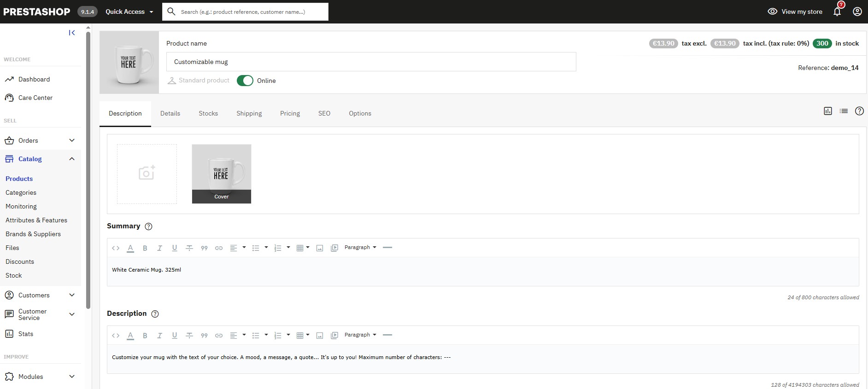Open table dropdown in Description editor

click(x=303, y=336)
